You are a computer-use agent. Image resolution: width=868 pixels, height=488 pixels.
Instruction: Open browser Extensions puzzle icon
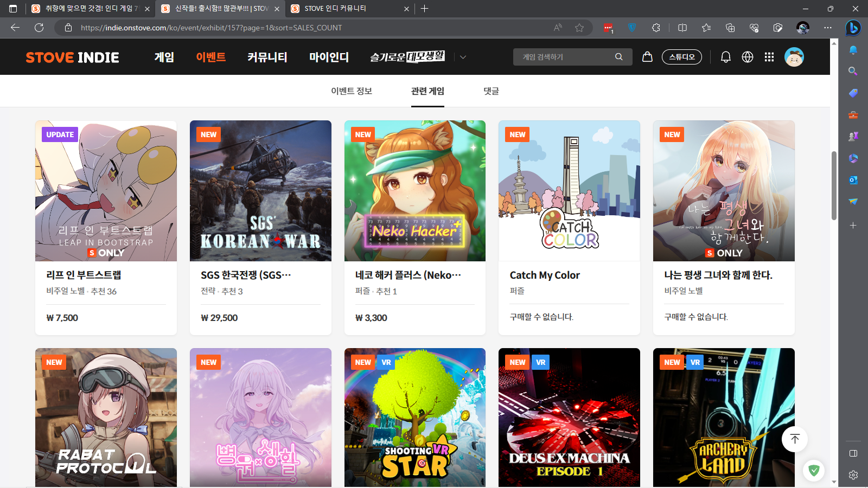pyautogui.click(x=656, y=28)
